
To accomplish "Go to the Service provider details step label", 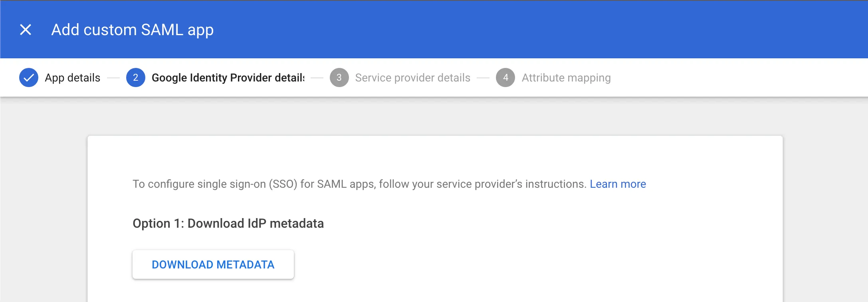I will [412, 77].
